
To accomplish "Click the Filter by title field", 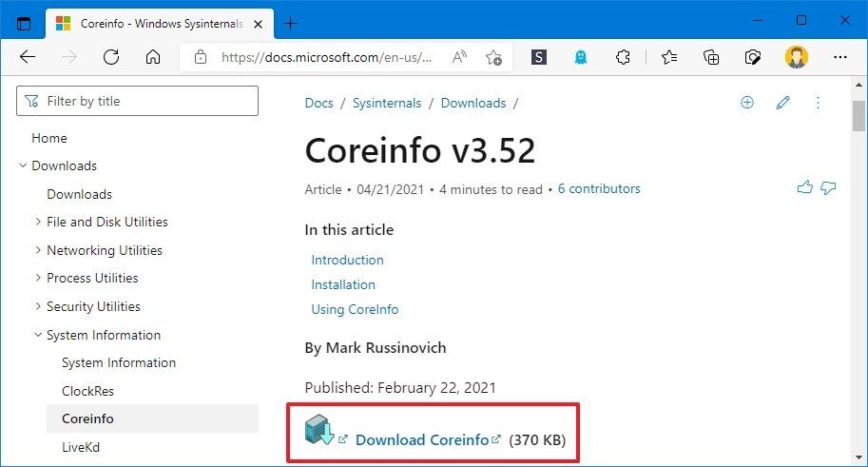I will pos(137,101).
